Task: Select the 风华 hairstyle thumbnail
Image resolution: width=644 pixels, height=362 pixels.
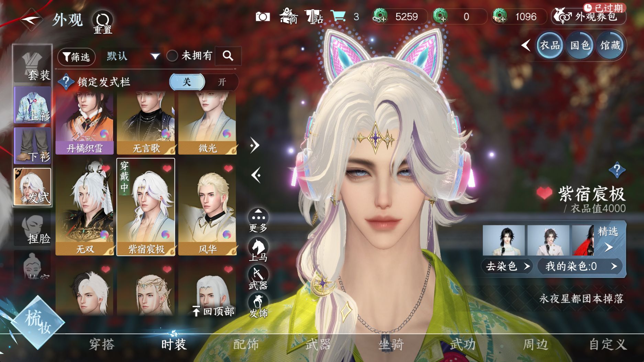Action: click(x=207, y=207)
